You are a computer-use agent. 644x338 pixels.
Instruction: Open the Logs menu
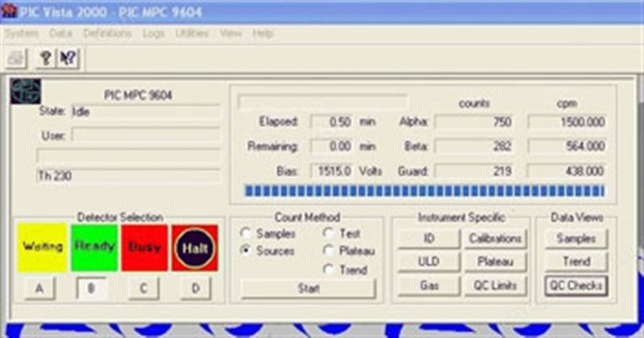(154, 33)
